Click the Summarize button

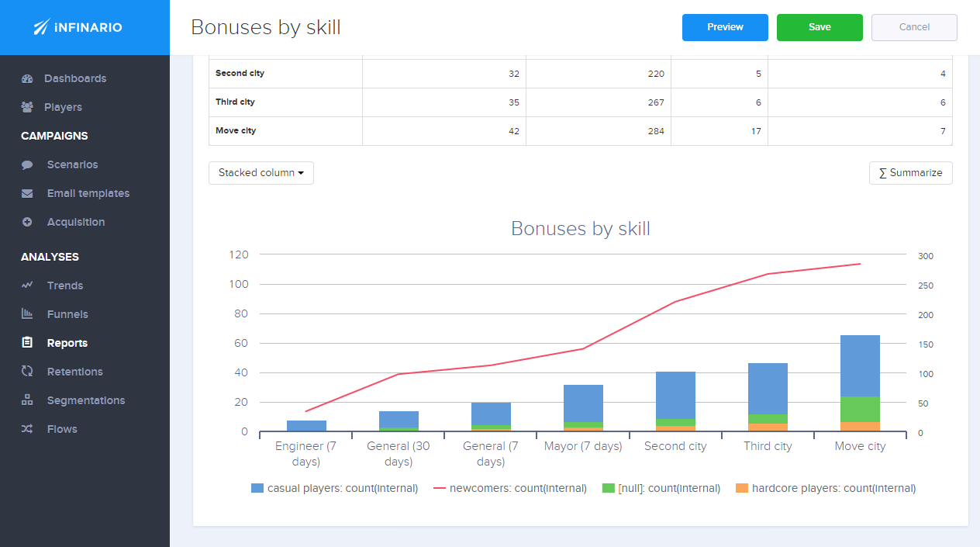(x=910, y=173)
